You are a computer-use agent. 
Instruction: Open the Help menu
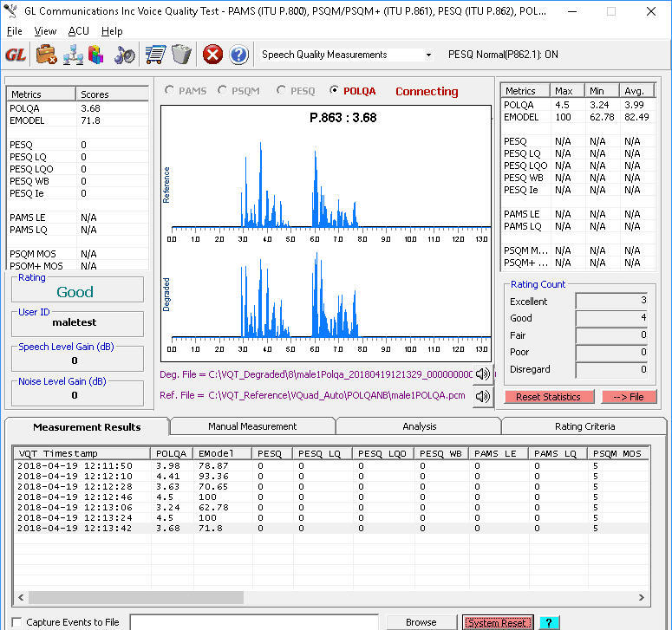pyautogui.click(x=112, y=31)
